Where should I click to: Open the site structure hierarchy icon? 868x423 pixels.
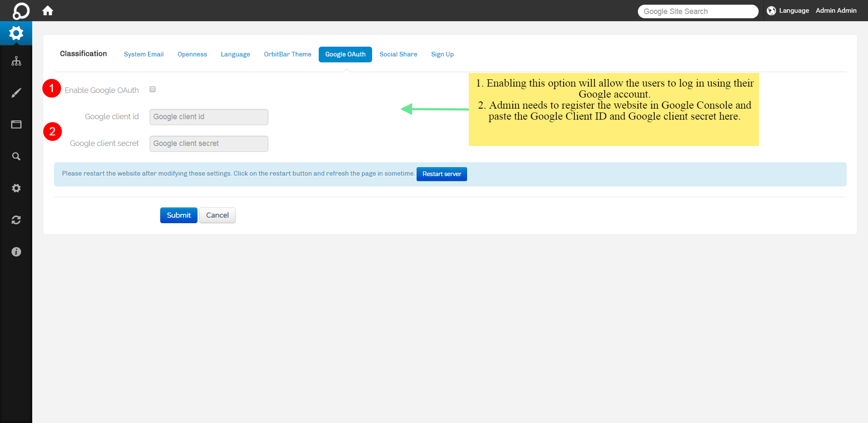(16, 61)
